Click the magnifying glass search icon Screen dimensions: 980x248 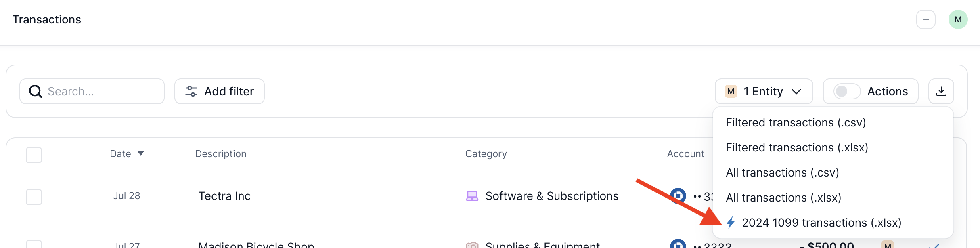(x=36, y=91)
